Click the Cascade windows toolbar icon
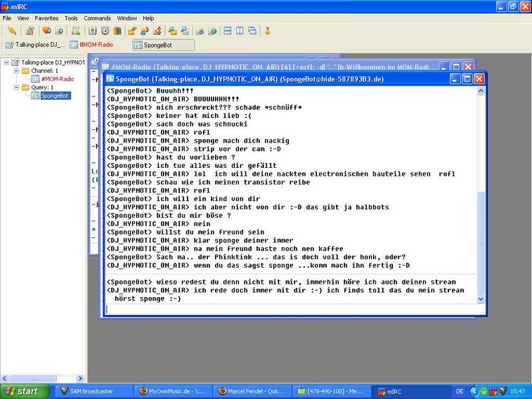This screenshot has height=399, width=532. (252, 31)
